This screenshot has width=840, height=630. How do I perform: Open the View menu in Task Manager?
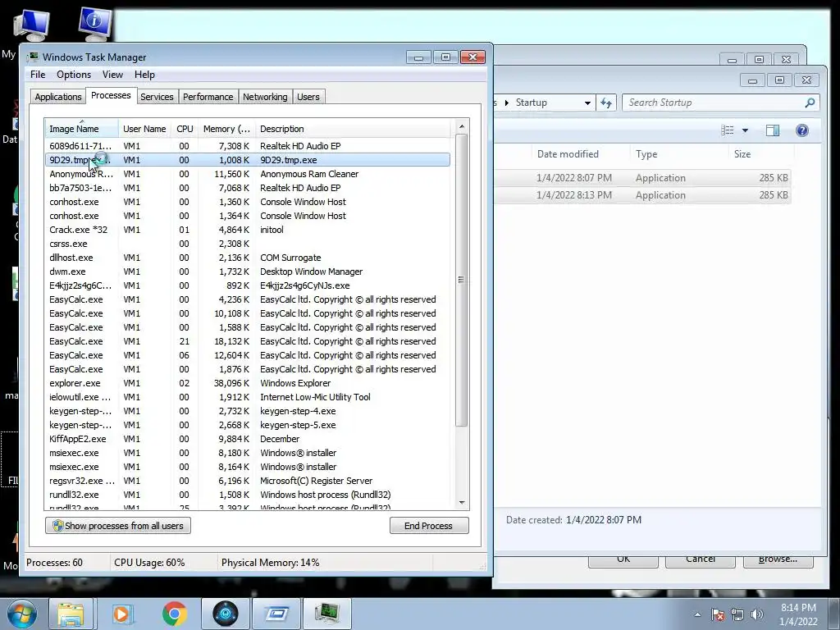tap(112, 75)
